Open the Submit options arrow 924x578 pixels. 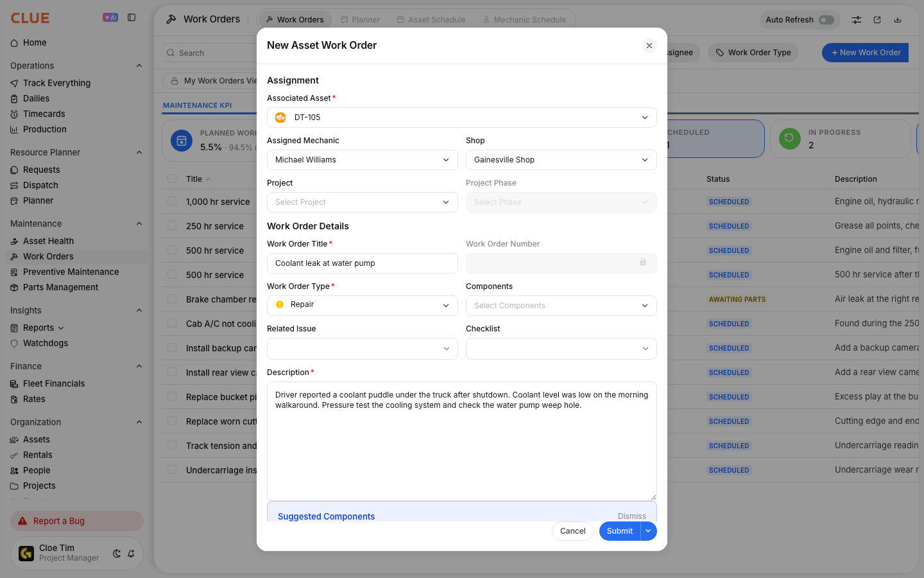coord(649,531)
